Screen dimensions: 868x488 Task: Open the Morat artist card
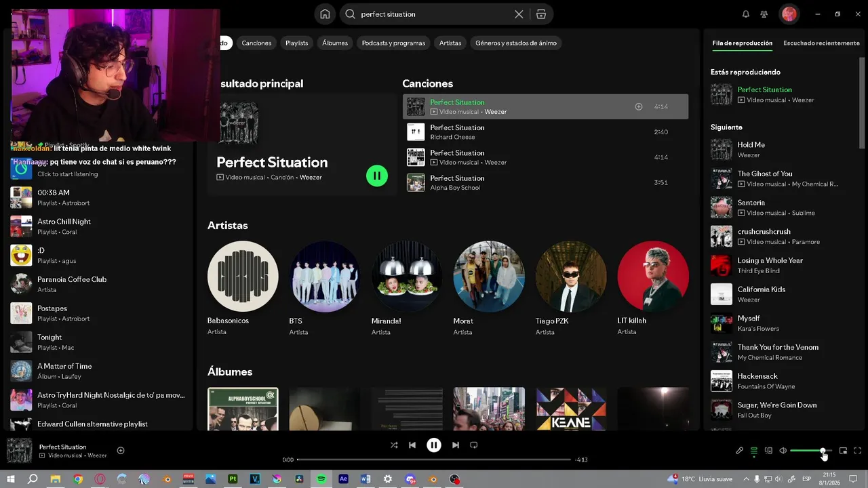tap(489, 289)
